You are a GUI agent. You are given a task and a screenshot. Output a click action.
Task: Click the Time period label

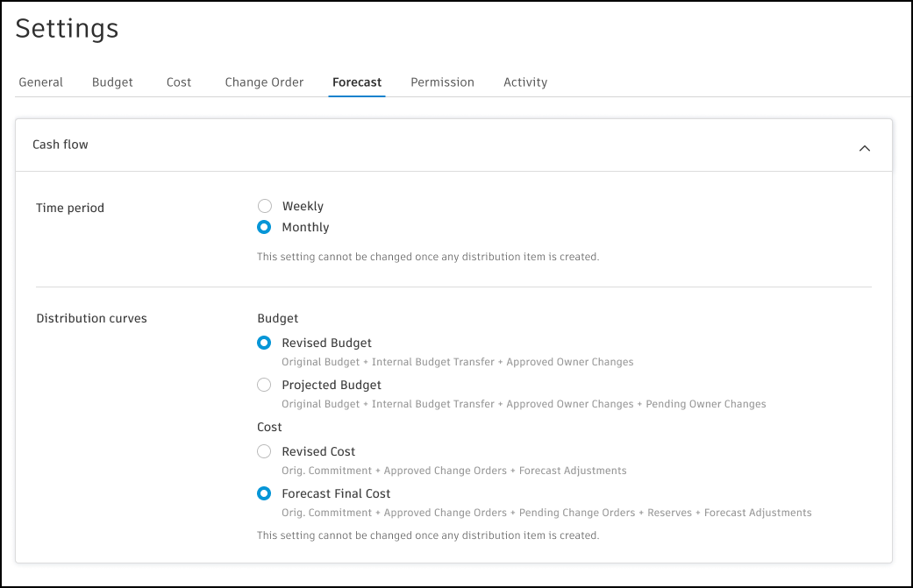[x=70, y=208]
